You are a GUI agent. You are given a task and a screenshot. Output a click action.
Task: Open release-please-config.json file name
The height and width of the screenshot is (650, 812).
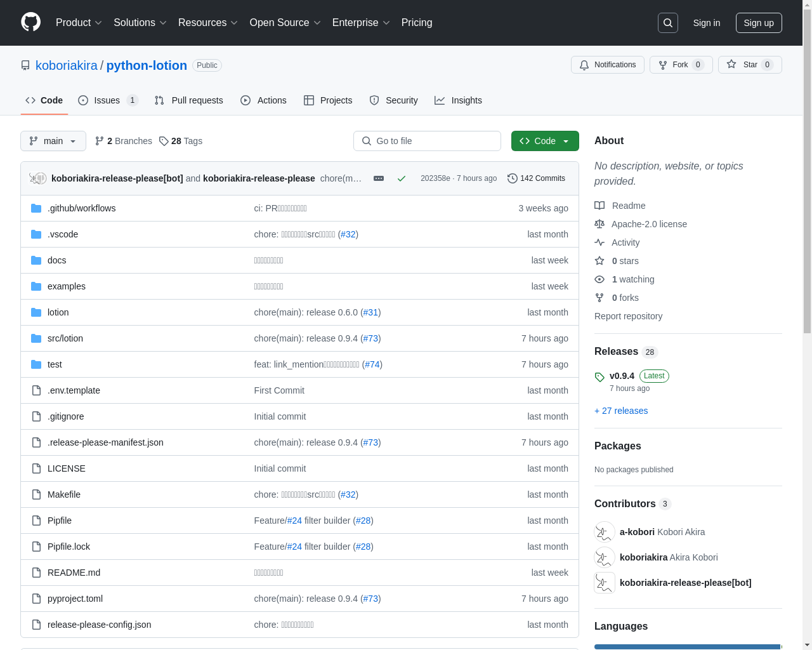click(100, 625)
